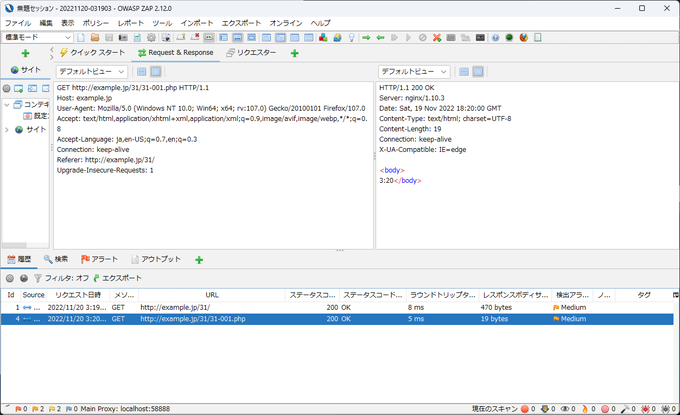
Task: Toggle the layout icon immediately left of Add-ons icon
Action: [309, 38]
